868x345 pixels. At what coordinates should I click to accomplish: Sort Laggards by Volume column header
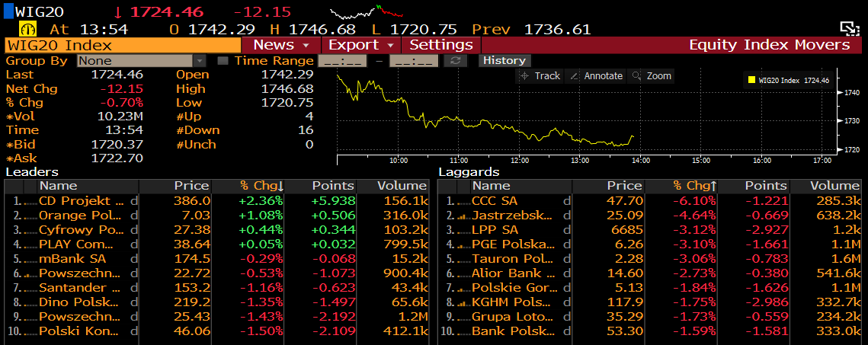coord(826,186)
